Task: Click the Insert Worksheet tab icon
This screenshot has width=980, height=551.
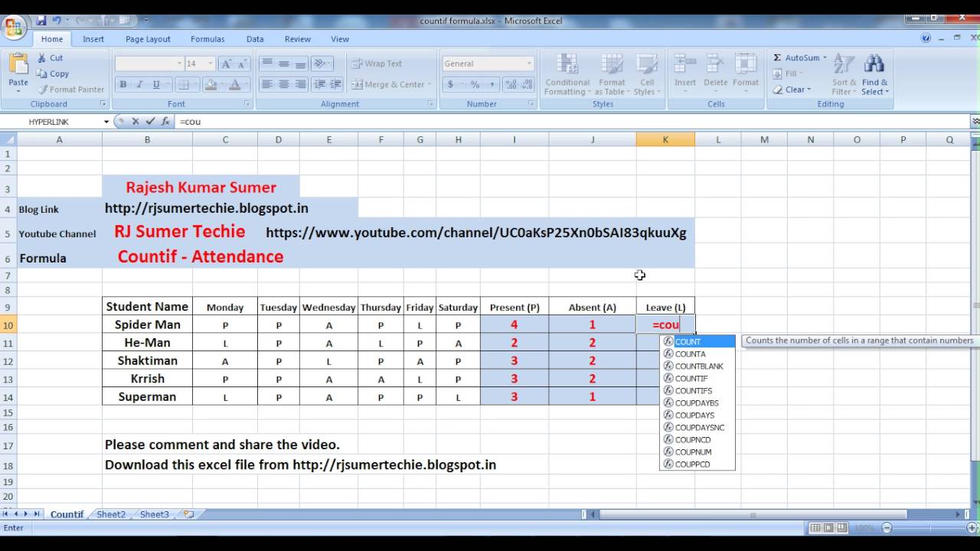Action: (x=188, y=515)
